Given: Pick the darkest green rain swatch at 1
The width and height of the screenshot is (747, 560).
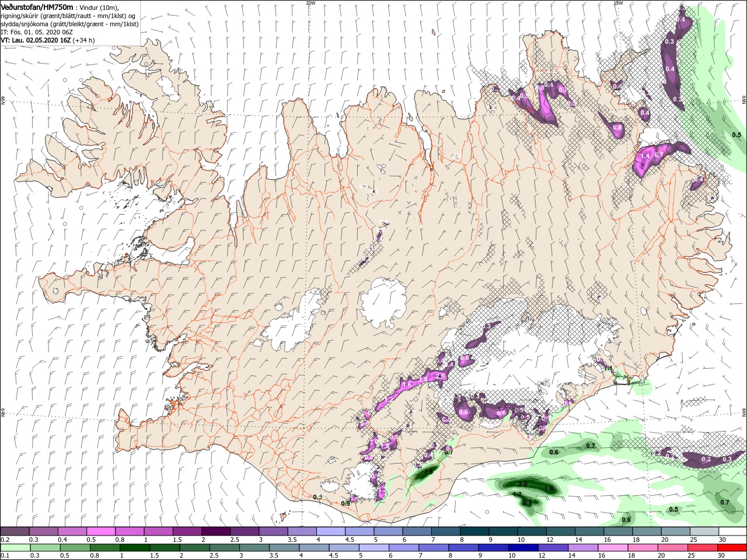Looking at the screenshot, I should coord(135,547).
